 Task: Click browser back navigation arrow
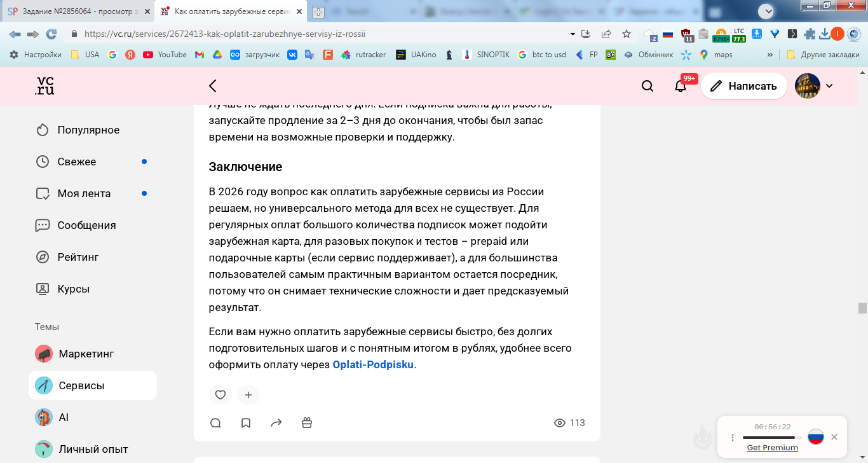(14, 34)
